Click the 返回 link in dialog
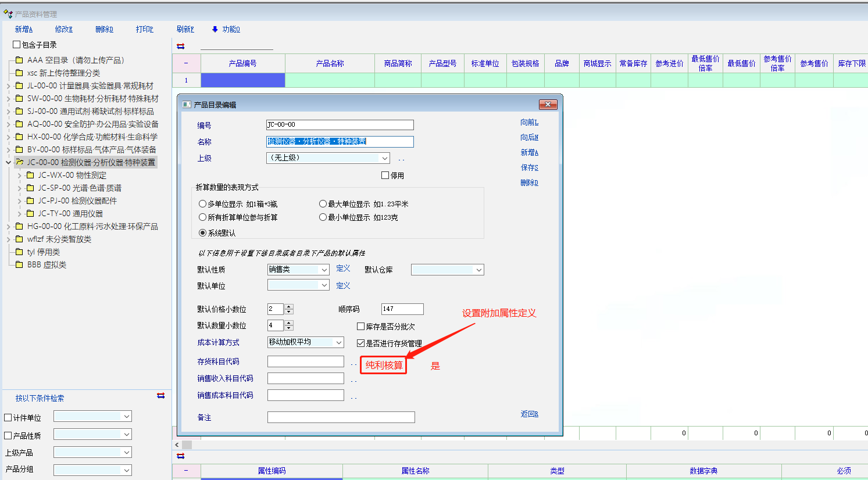868x480 pixels. click(529, 414)
